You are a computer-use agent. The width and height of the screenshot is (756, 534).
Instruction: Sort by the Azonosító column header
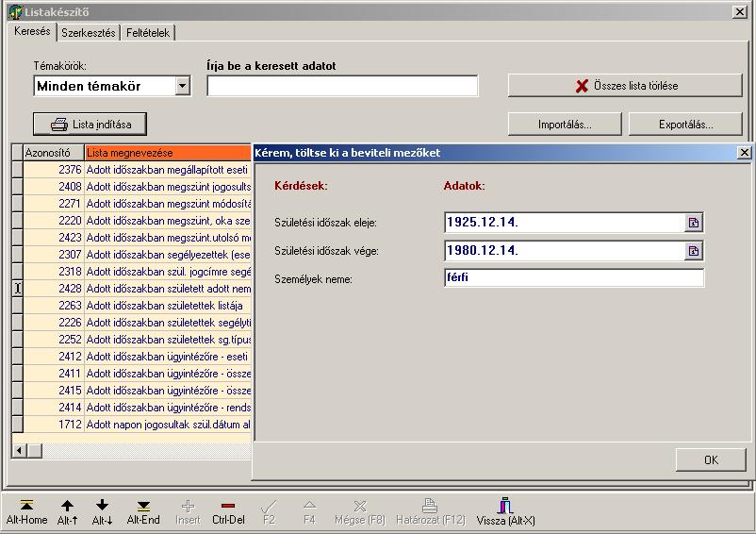click(54, 153)
